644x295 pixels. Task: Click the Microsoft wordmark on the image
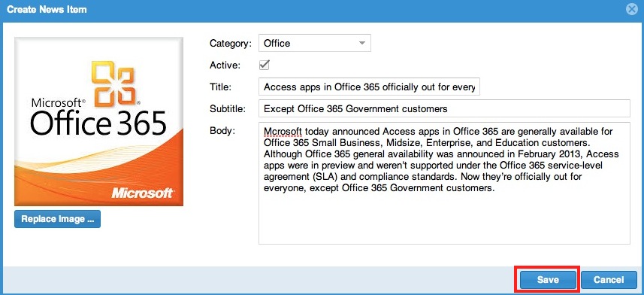click(143, 192)
